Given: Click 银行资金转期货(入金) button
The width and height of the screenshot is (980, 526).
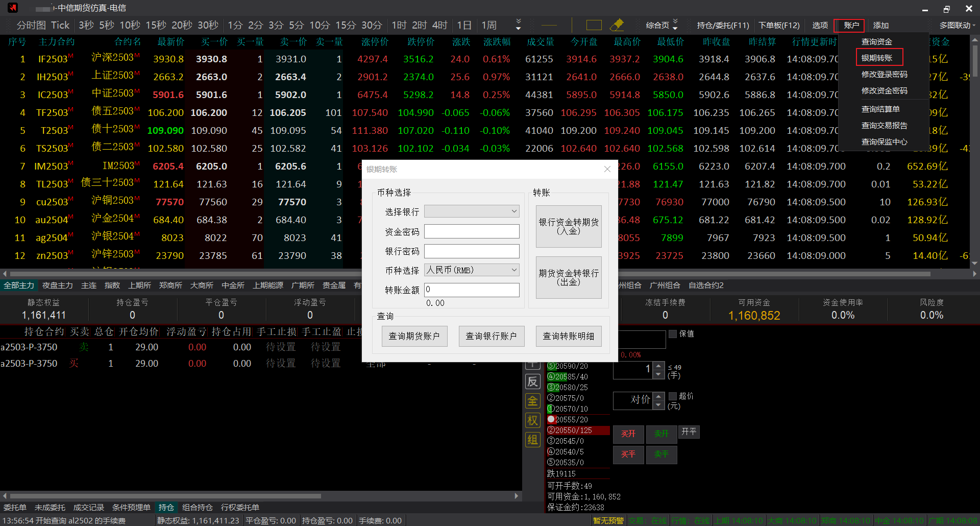Looking at the screenshot, I should point(569,226).
